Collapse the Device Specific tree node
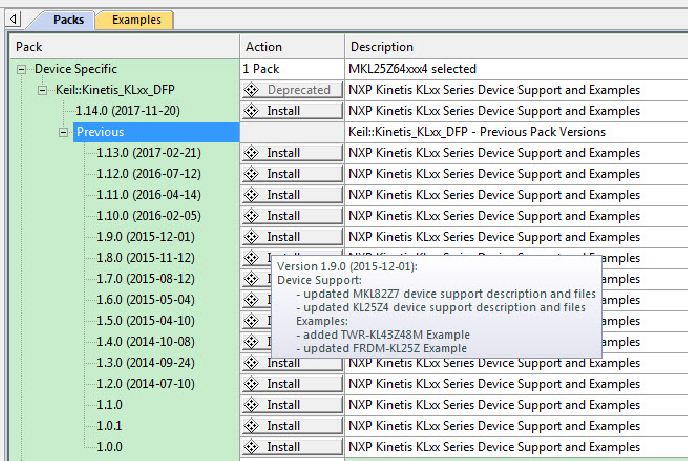Viewport: 688px width, 461px height. [x=22, y=69]
